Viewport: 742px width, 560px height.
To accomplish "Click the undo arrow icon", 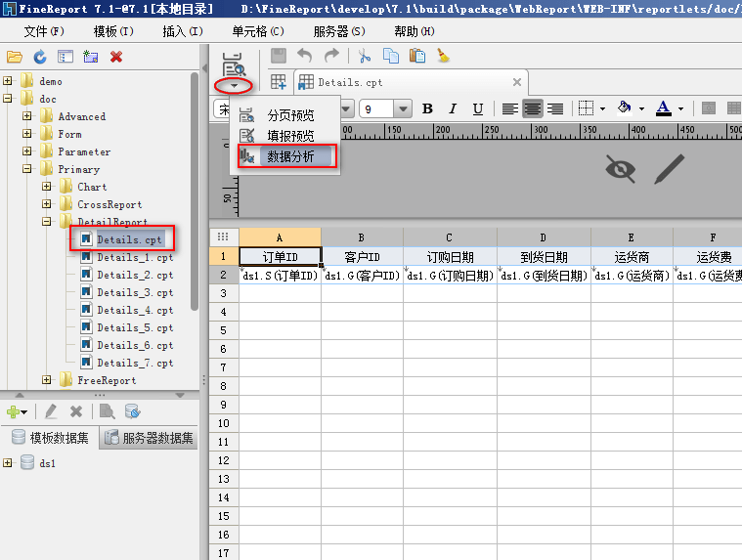I will click(304, 56).
